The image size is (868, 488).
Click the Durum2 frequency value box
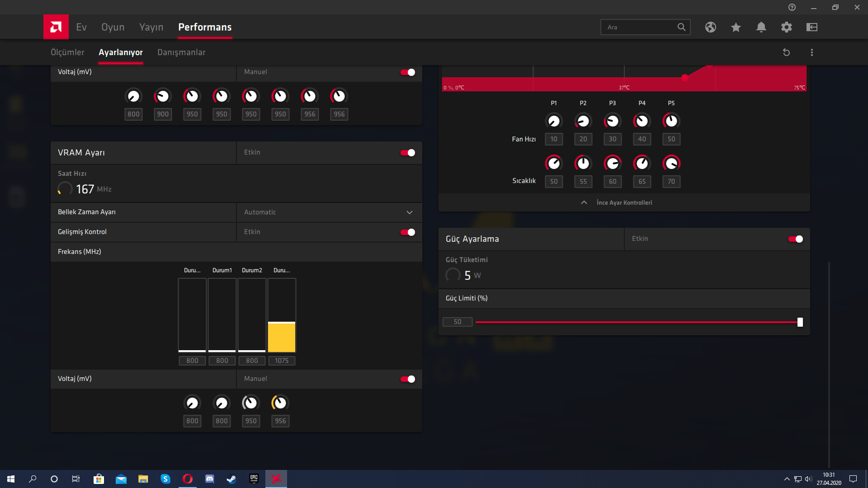tap(252, 361)
